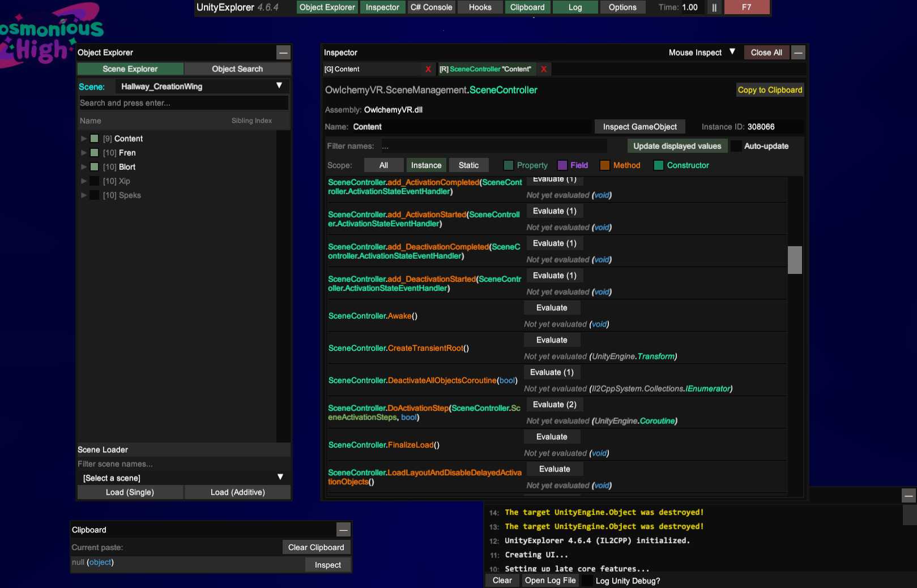Screen dimensions: 917x588
Task: Pause game time with the pause icon
Action: tap(714, 7)
